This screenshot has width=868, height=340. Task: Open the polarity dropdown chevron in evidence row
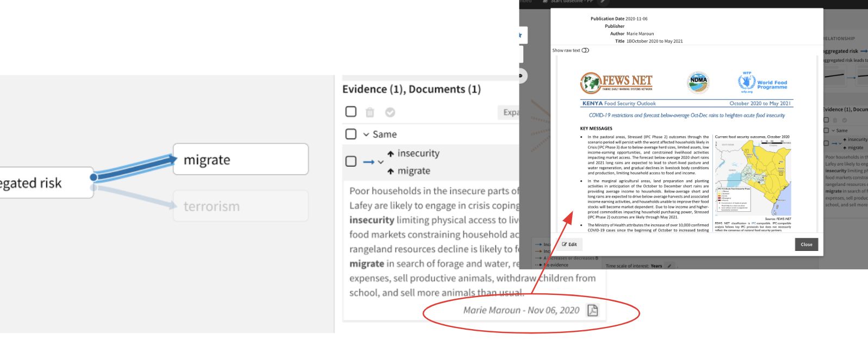pos(381,162)
